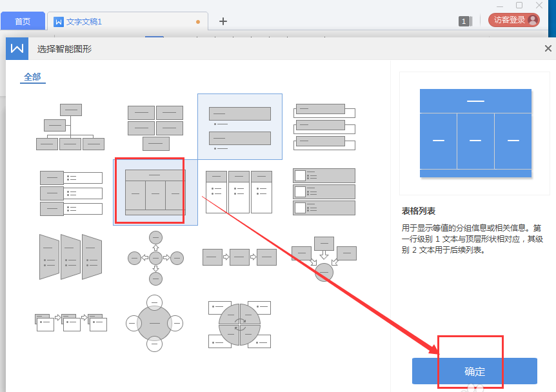Select the diverging radial circles graphic
556x392 pixels.
155,257
